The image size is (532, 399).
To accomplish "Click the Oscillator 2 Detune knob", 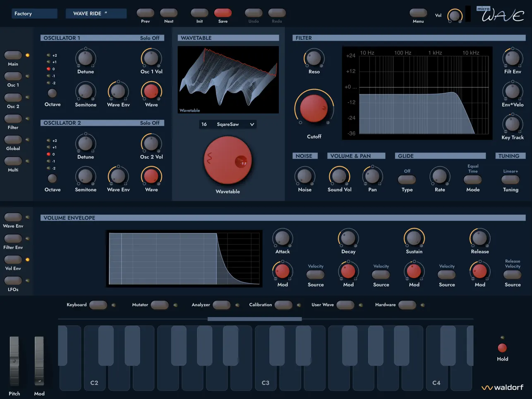I will coord(85,143).
